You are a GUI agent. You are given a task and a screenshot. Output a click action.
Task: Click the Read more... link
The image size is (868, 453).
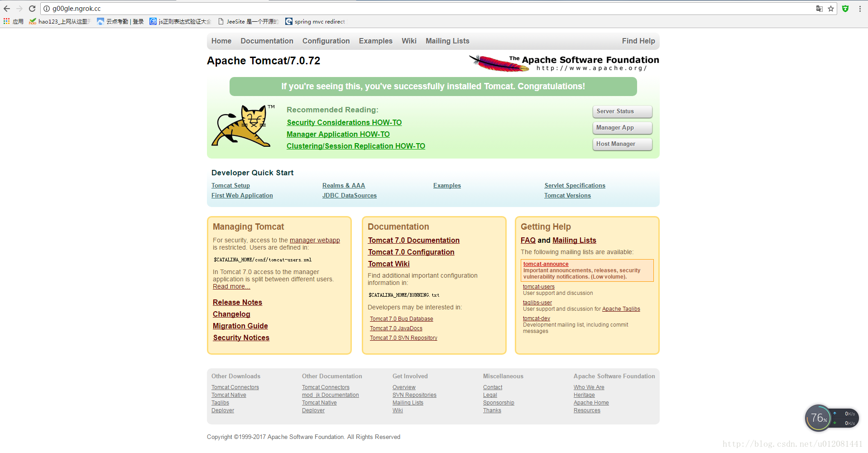click(231, 286)
